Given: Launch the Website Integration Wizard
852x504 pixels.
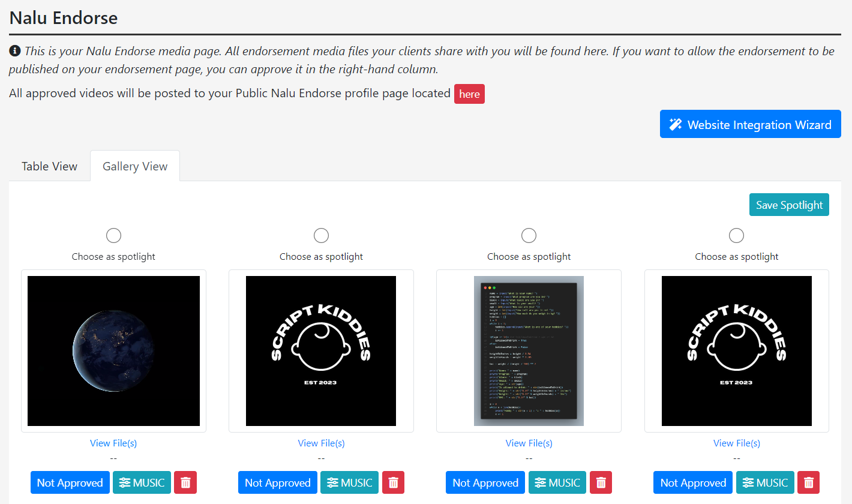Looking at the screenshot, I should 750,124.
